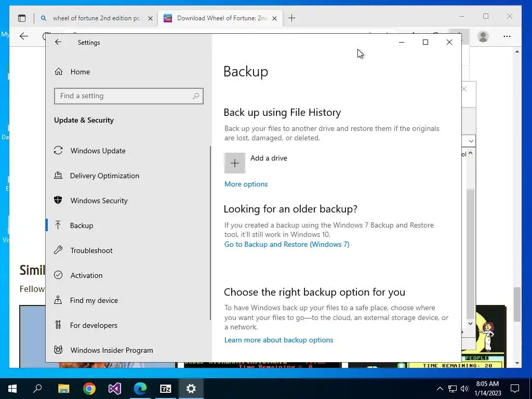
Task: Click the Edge tab actions menu icon
Action: click(x=22, y=18)
